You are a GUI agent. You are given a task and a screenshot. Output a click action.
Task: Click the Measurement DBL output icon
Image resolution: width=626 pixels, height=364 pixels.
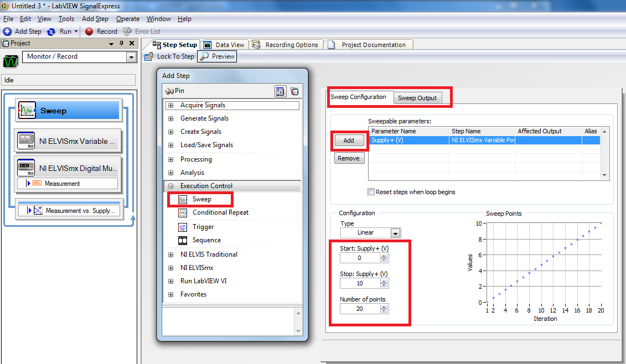tap(37, 183)
